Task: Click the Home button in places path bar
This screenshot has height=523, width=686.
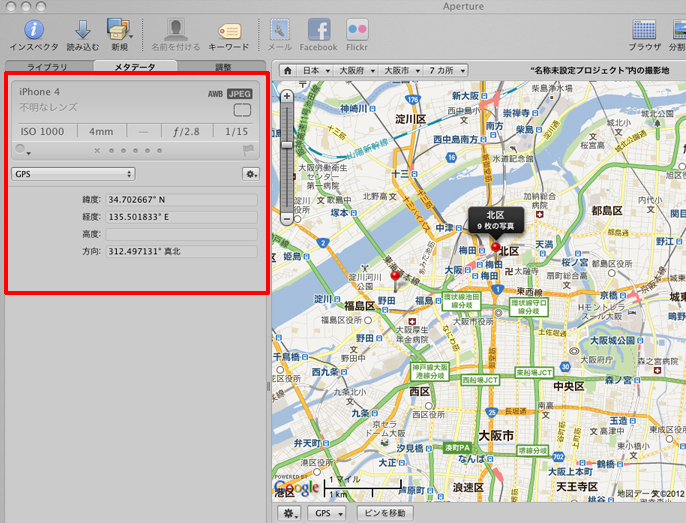Action: [x=287, y=70]
